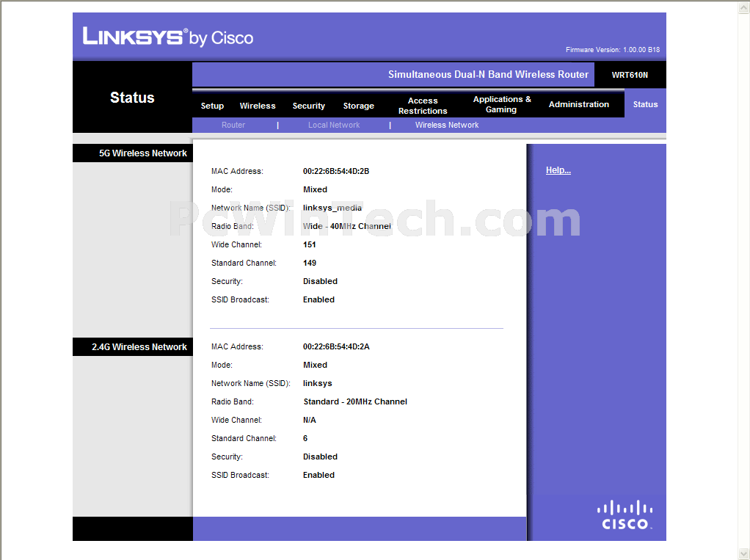This screenshot has height=560, width=750.
Task: Click the SSID value linksys_media
Action: coord(332,208)
